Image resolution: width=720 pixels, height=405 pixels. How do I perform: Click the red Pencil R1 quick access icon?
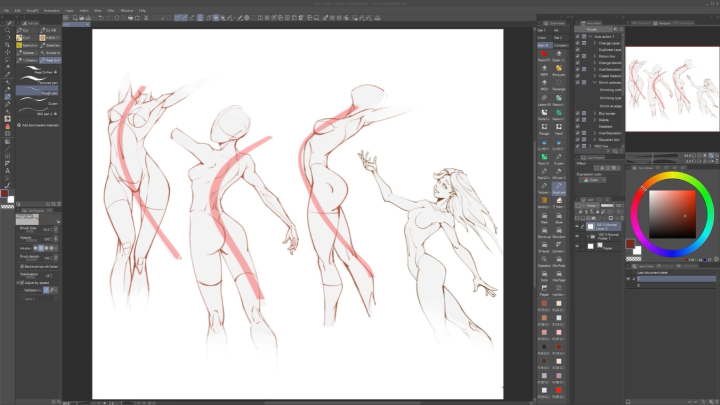(543, 56)
